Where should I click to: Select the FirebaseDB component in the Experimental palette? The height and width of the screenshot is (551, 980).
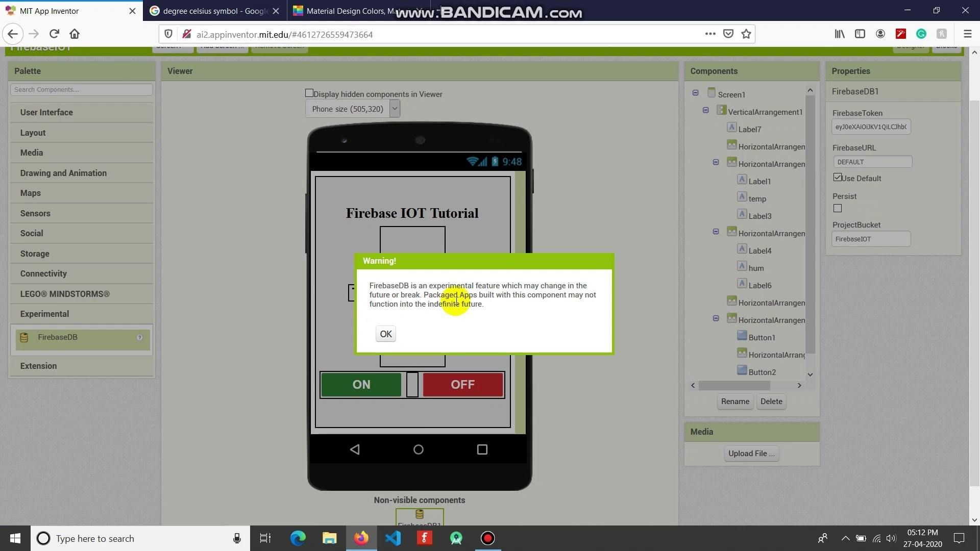tap(58, 337)
